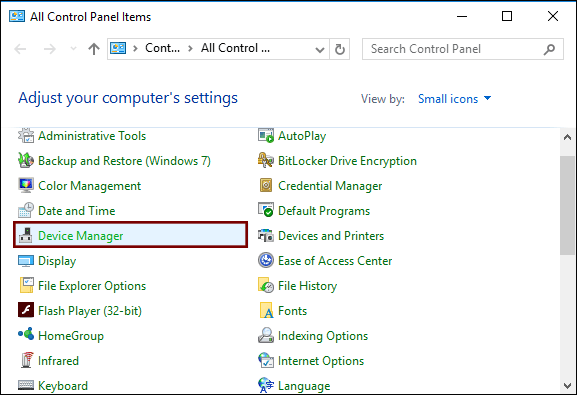Select the All Control ... breadcrumb segment
The image size is (577, 395).
[235, 48]
